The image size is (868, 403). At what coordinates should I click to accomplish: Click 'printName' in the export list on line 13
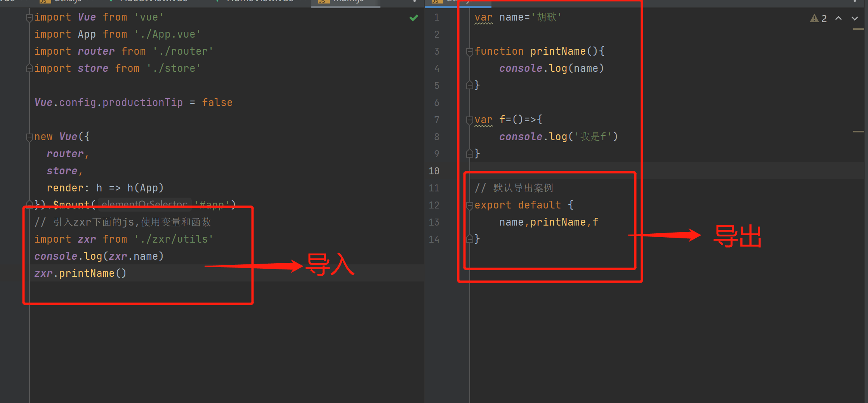click(x=558, y=222)
